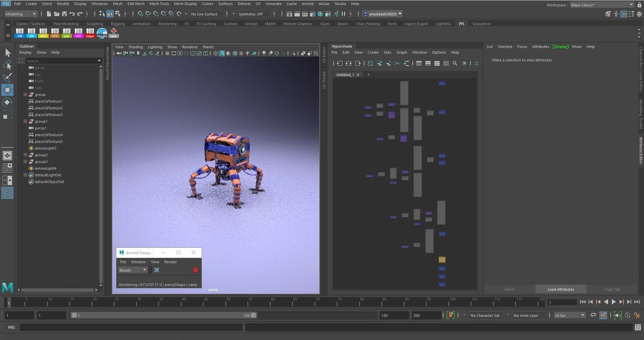The height and width of the screenshot is (340, 644).
Task: Click the time range slider bar
Action: [164, 315]
